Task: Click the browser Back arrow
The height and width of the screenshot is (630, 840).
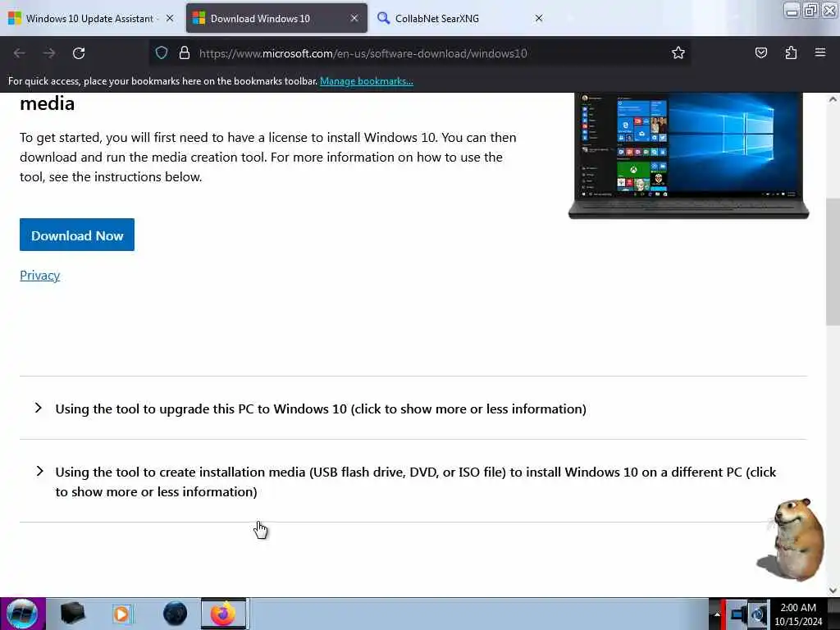Action: (x=20, y=53)
